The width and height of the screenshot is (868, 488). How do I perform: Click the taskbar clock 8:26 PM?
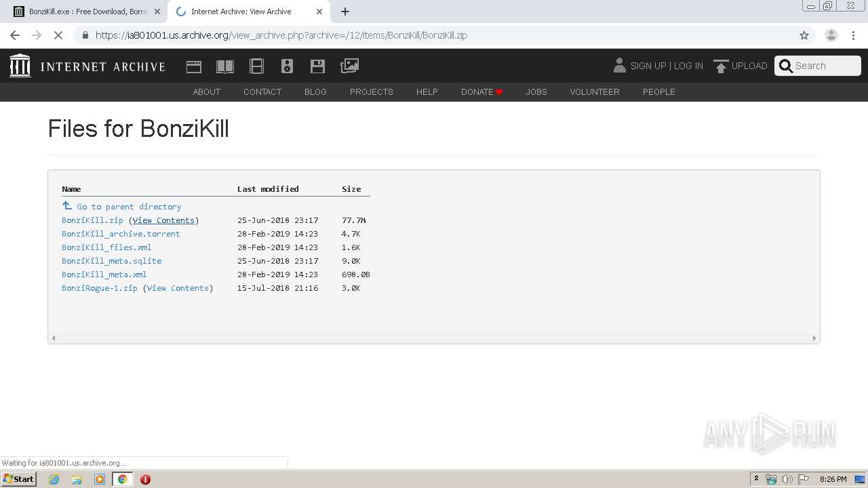[x=833, y=479]
